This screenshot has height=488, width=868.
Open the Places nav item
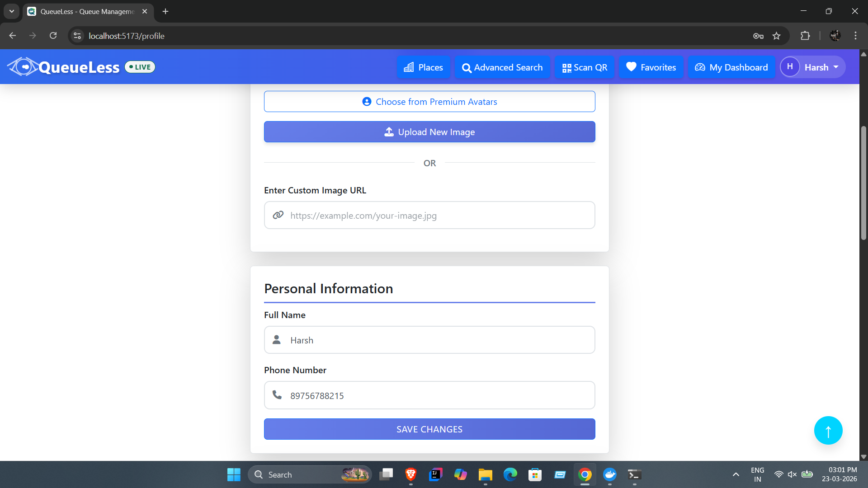pyautogui.click(x=423, y=67)
